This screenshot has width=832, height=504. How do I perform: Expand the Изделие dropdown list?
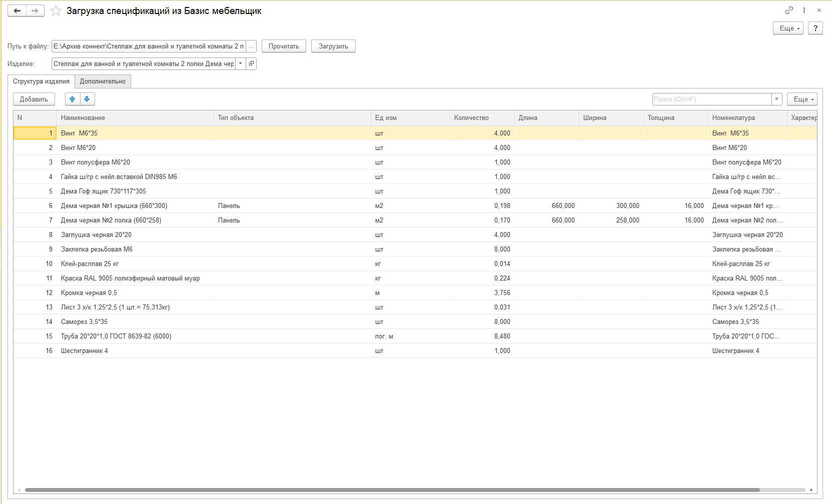click(241, 63)
